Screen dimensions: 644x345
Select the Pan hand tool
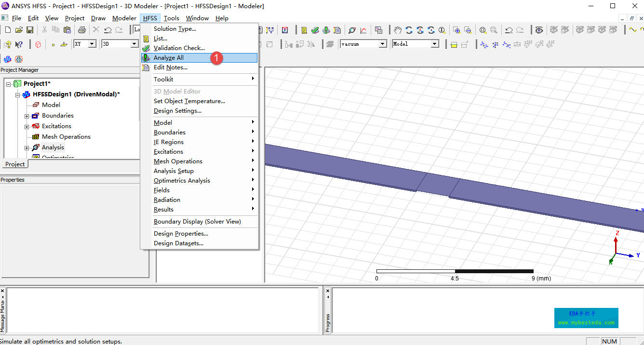click(397, 30)
